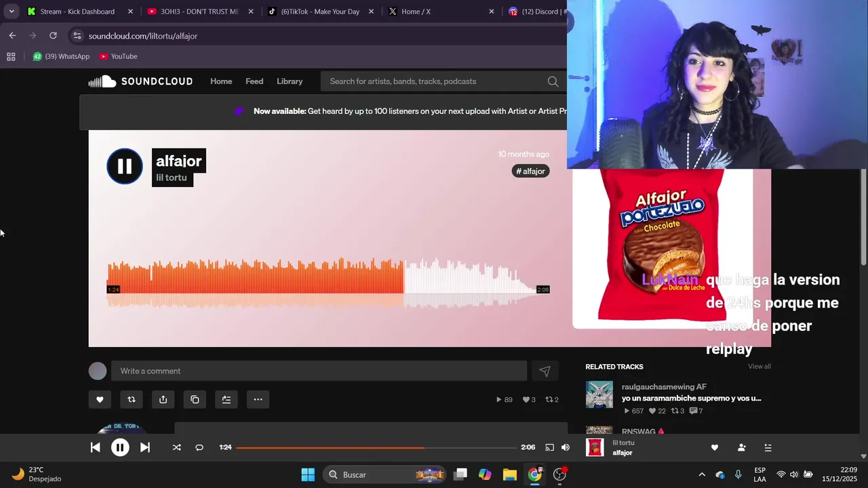Screen dimensions: 868x488
Task: Open the RNSWAG related track artist
Action: tap(643, 431)
